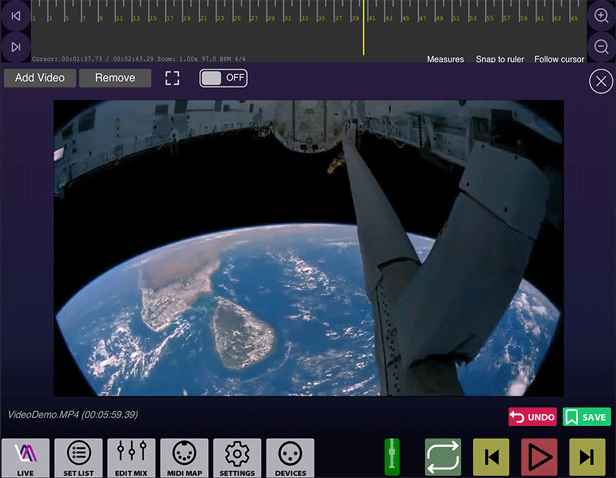Click measure 55 on the ruler

pos(490,18)
